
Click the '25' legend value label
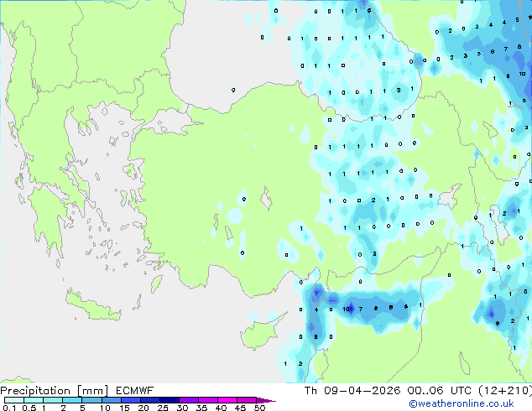[x=163, y=408]
